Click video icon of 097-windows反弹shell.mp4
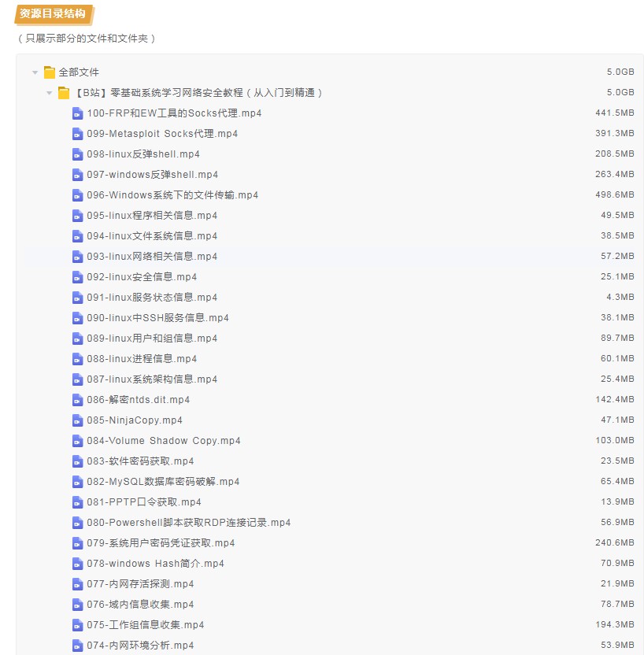 78,175
